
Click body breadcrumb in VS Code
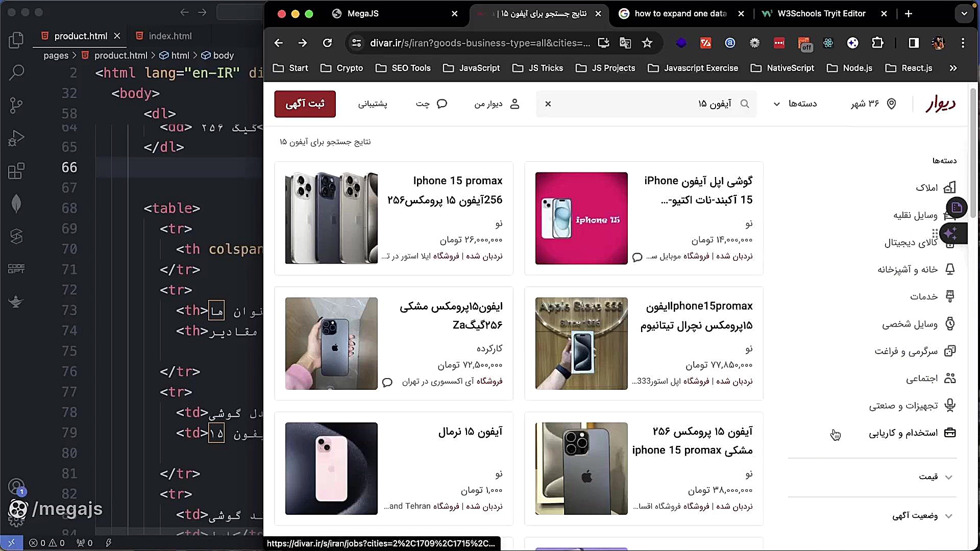[x=217, y=55]
